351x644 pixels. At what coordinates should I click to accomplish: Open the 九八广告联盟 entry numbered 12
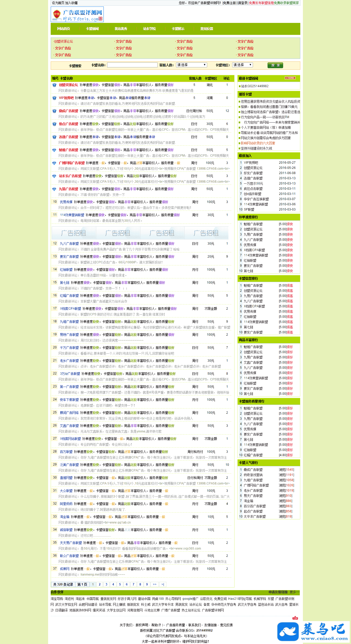(x=69, y=244)
